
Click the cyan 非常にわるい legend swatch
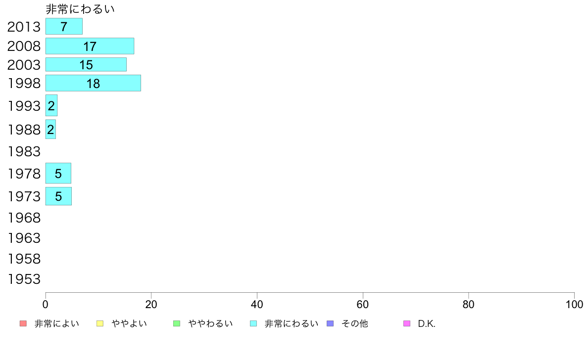(253, 324)
